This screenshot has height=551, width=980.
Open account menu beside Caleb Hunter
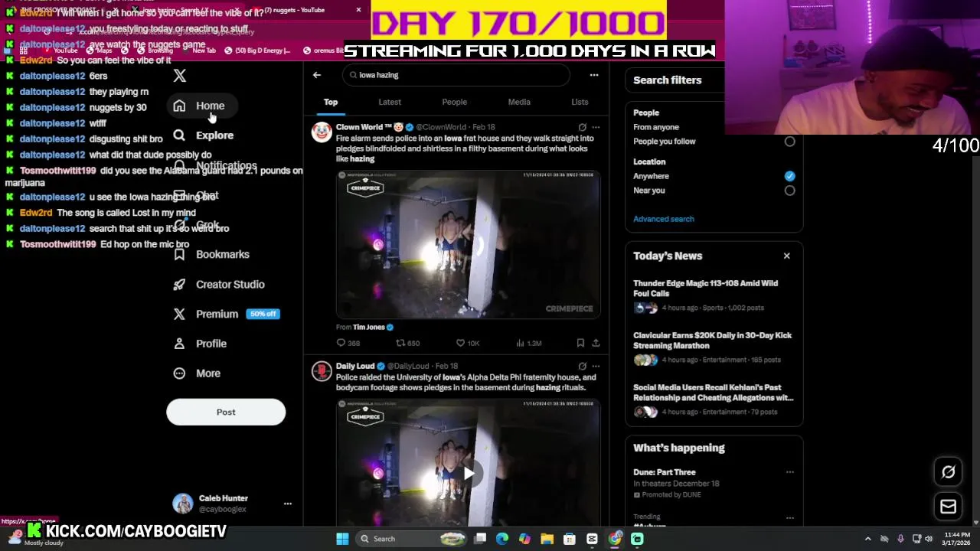pyautogui.click(x=288, y=504)
